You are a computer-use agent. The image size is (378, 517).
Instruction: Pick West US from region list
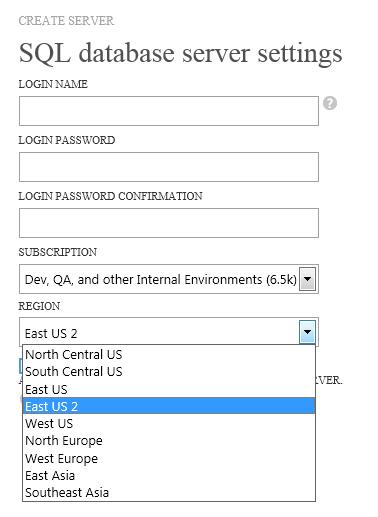pyautogui.click(x=169, y=424)
